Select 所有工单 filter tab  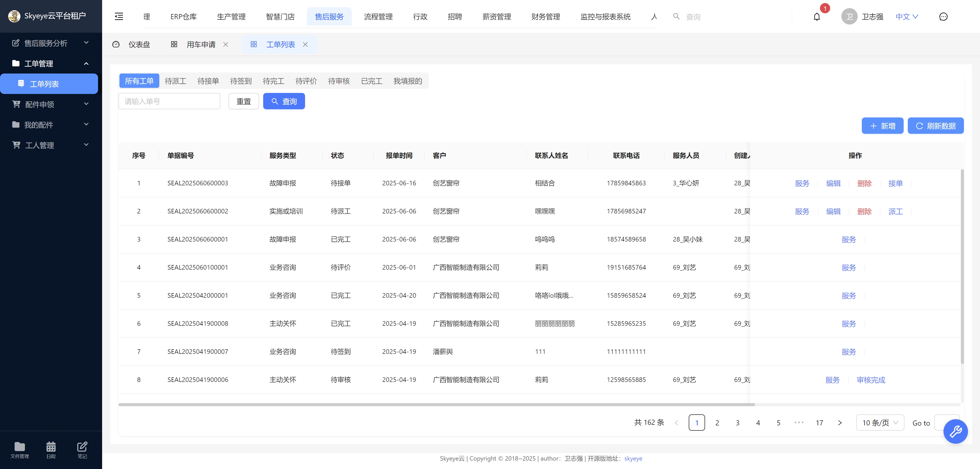(139, 81)
